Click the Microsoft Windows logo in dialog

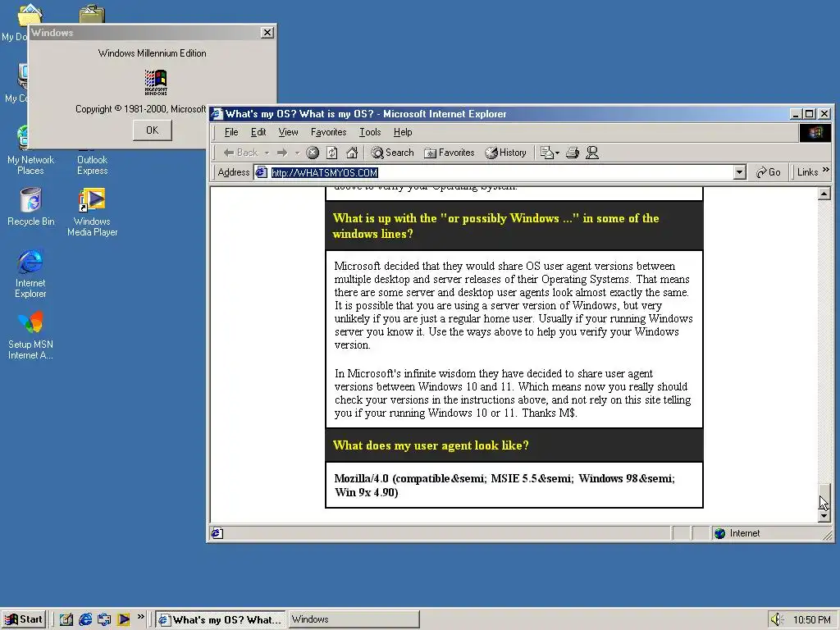click(x=156, y=82)
